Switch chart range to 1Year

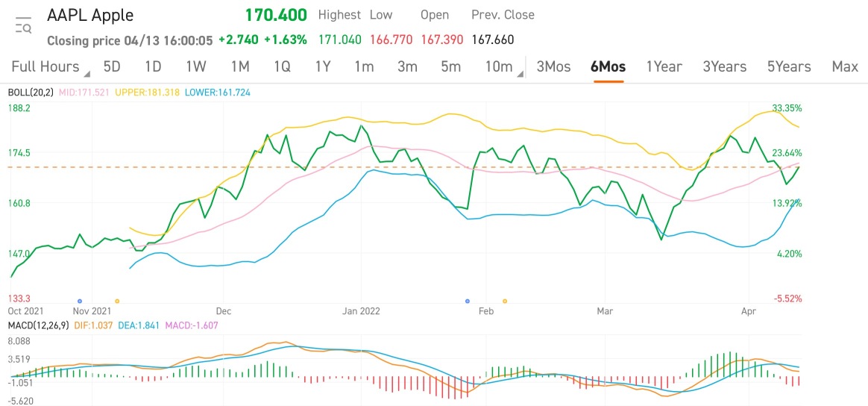(664, 66)
